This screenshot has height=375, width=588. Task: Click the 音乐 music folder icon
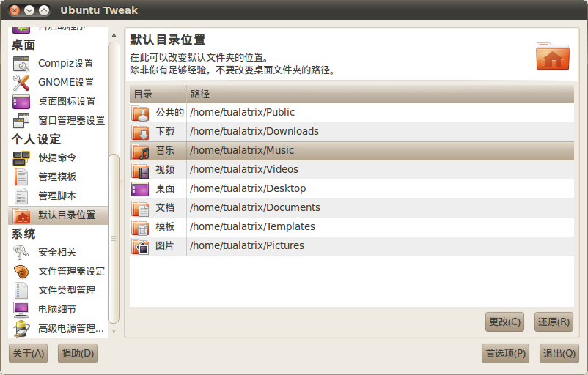tap(140, 151)
